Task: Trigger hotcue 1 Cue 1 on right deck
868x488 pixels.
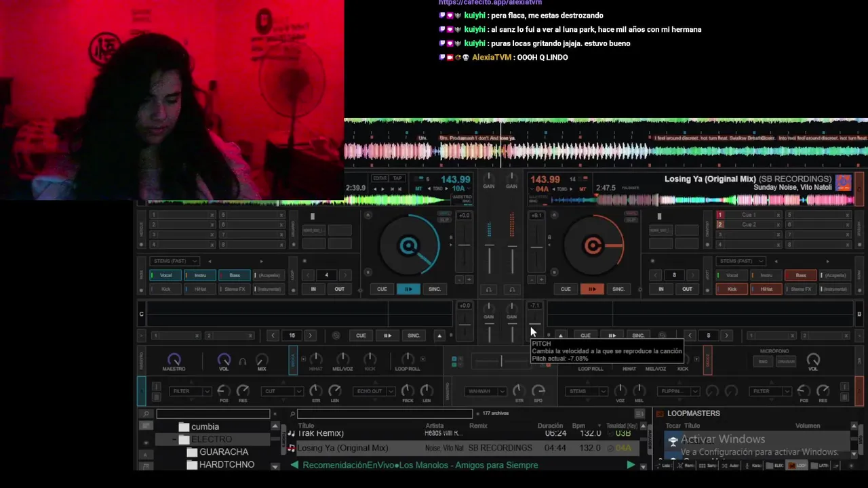Action: point(748,215)
